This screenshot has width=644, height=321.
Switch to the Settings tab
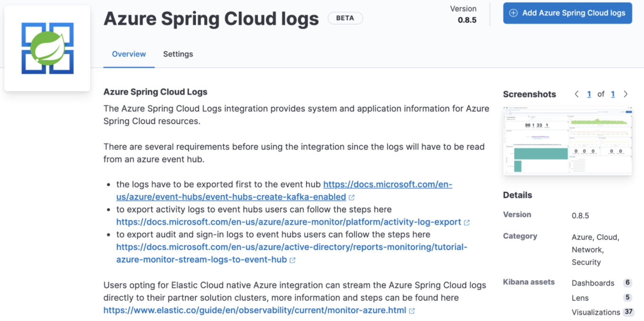178,54
